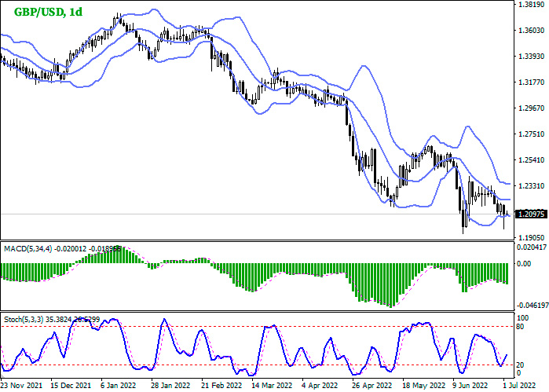
Task: Click price axis label 1.19050
Action: [532, 238]
